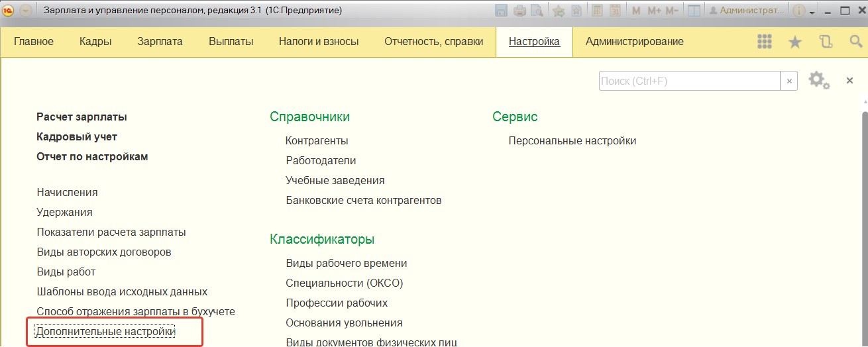This screenshot has width=868, height=347.
Task: Open the Favorites star panel
Action: click(x=795, y=42)
